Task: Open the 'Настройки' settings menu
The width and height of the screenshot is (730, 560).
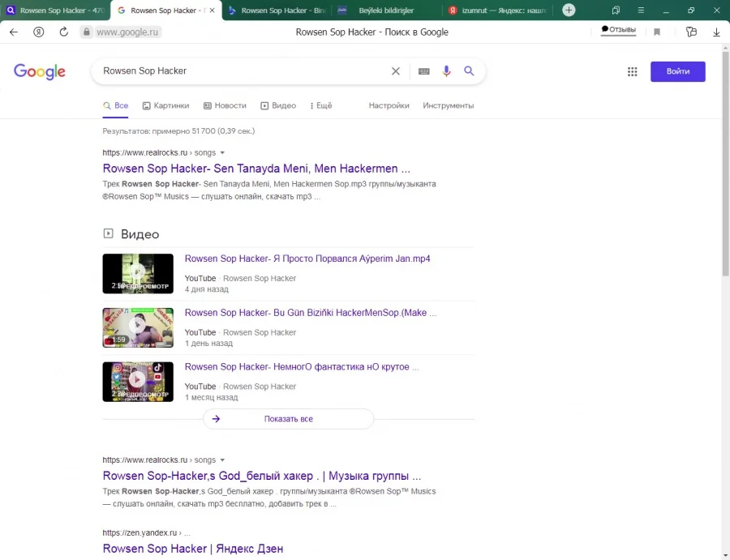Action: point(389,105)
